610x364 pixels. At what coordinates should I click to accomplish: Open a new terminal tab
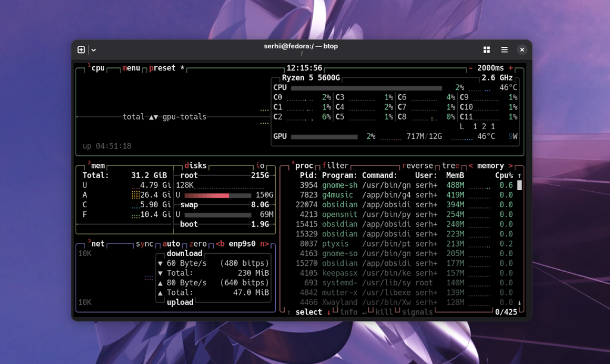(81, 50)
